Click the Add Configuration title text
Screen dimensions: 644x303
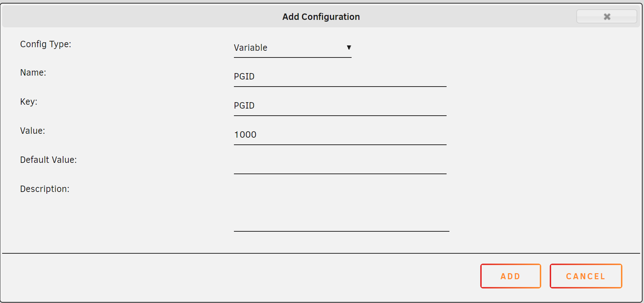[x=321, y=17]
